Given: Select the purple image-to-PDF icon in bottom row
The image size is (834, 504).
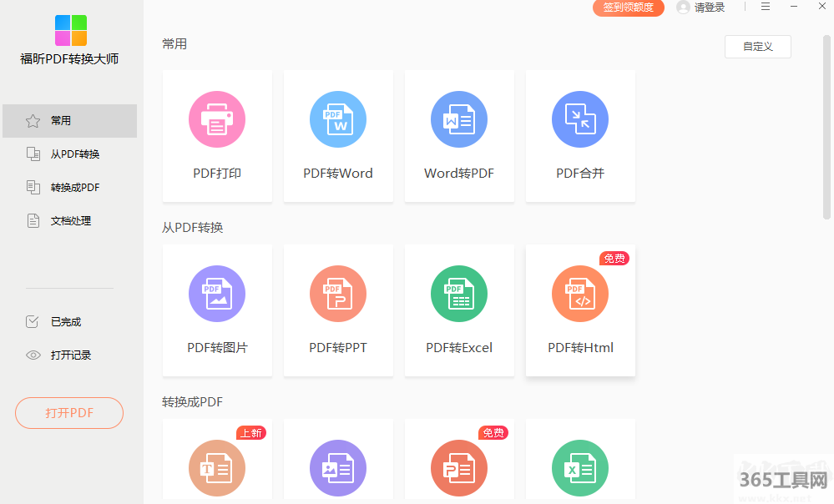Looking at the screenshot, I should 338,468.
